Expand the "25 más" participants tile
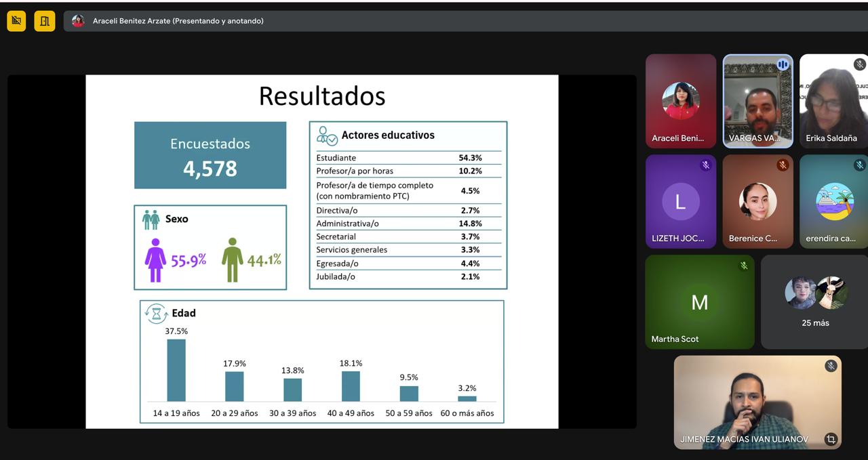 815,301
